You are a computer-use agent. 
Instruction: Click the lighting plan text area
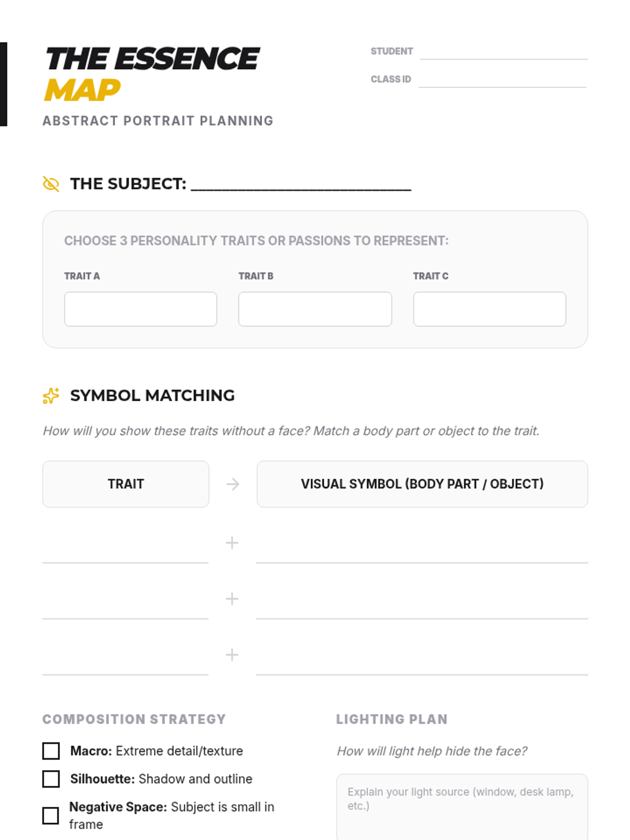tap(462, 808)
